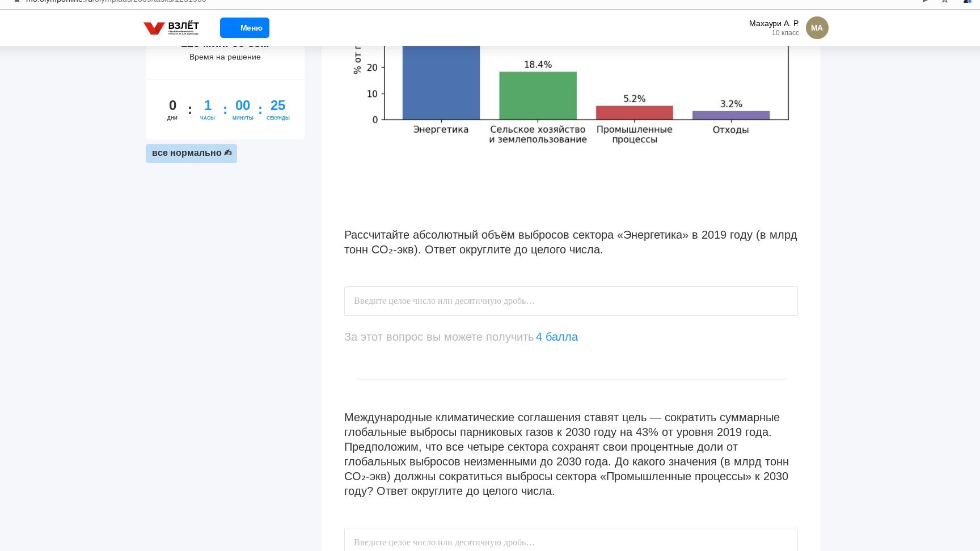Screen dimensions: 980x551
Task: Click the y-axis tick label '20'
Action: click(x=372, y=67)
